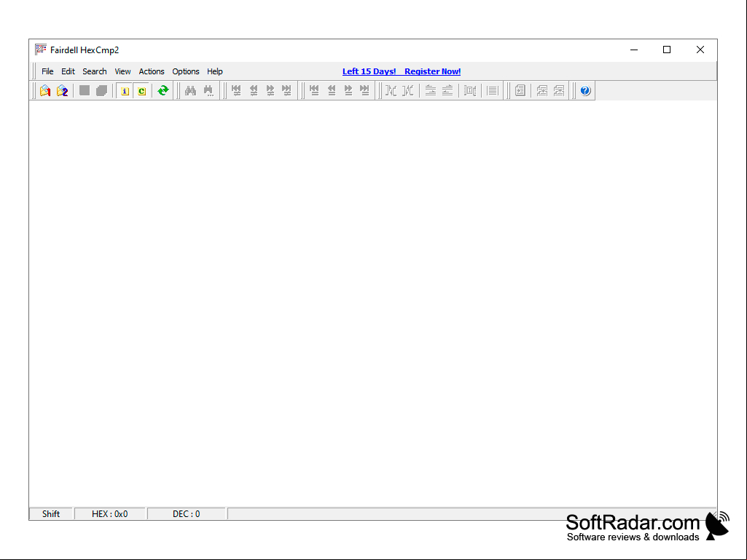This screenshot has width=747, height=560.
Task: Toggle the yellow 'i' info button
Action: point(125,90)
